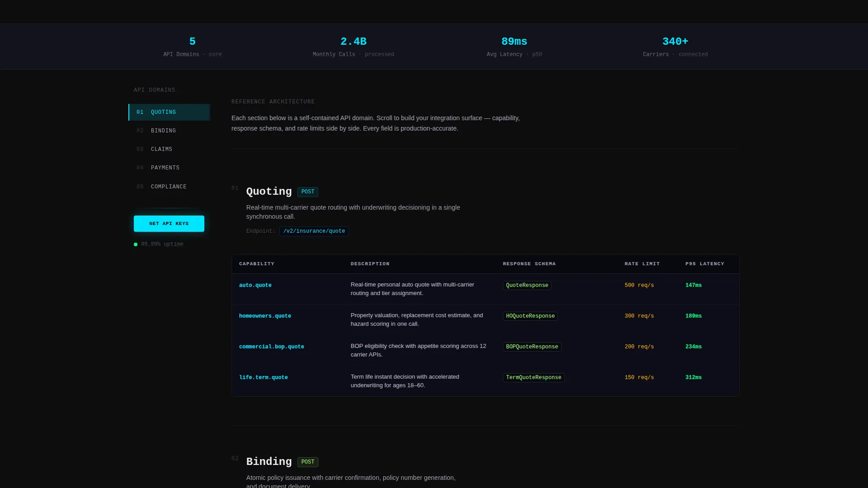Click the 300 req/s rate limit value

639,316
